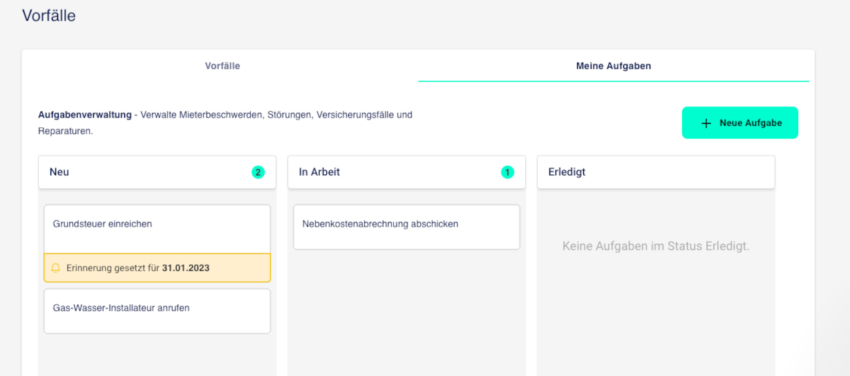The image size is (850, 376).
Task: Open the Nebenkostenabrechnung abschicken task card
Action: coord(407,227)
